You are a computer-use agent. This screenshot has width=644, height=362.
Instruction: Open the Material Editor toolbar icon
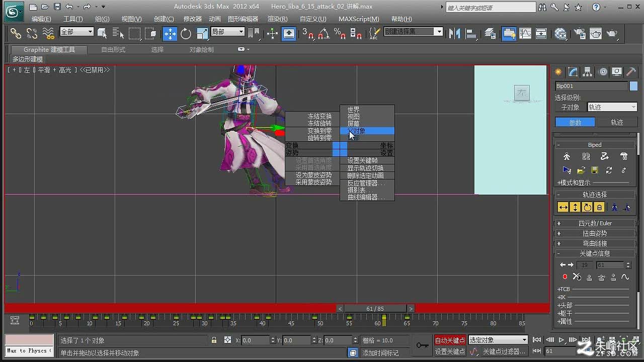(560, 33)
